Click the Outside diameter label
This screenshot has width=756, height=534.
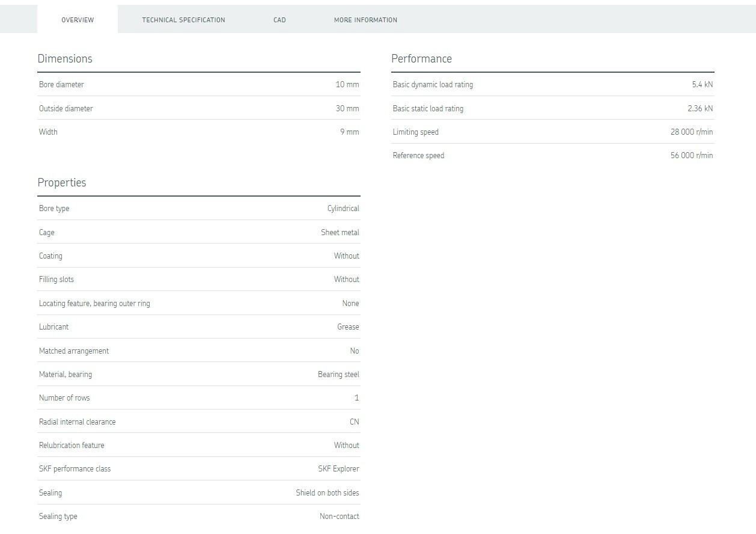point(66,108)
